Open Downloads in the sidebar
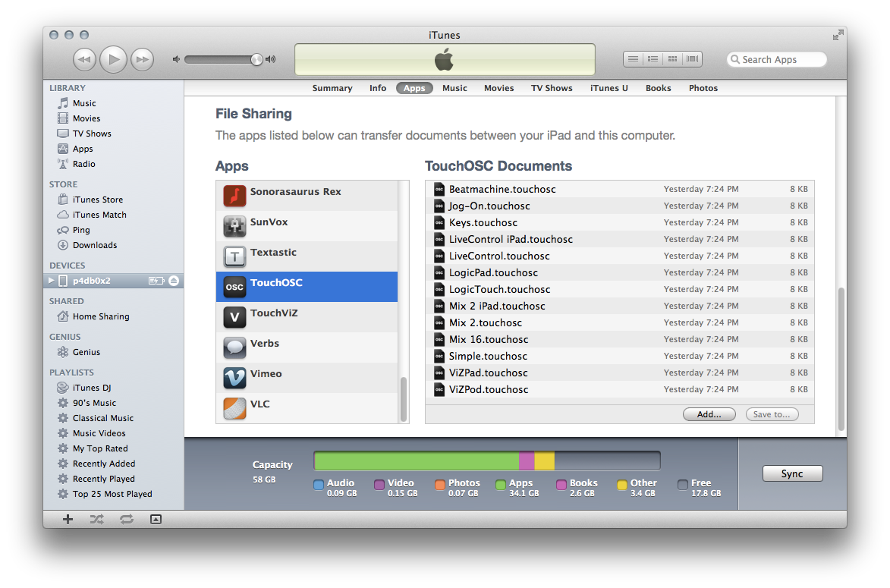Viewport: 890px width, 588px height. pyautogui.click(x=114, y=245)
